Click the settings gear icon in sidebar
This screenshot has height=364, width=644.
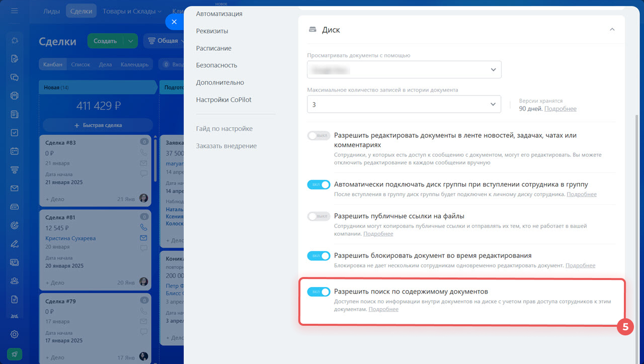coord(14,334)
